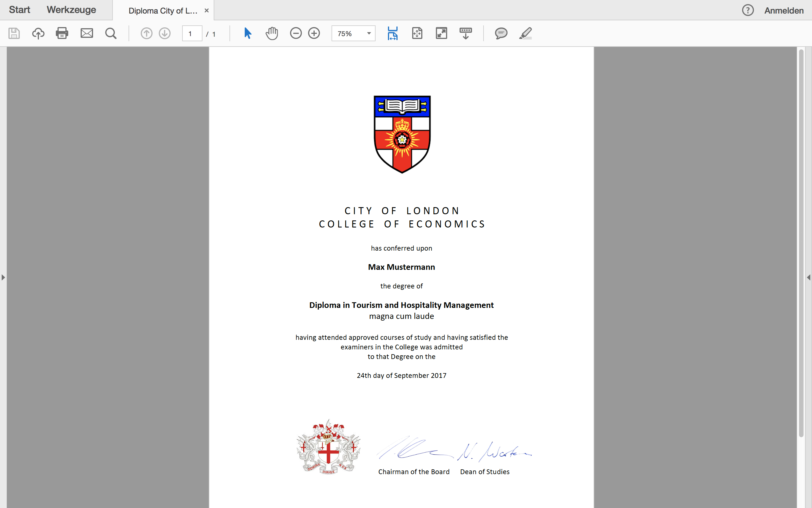Click the 'has conferred upon' line

(401, 248)
